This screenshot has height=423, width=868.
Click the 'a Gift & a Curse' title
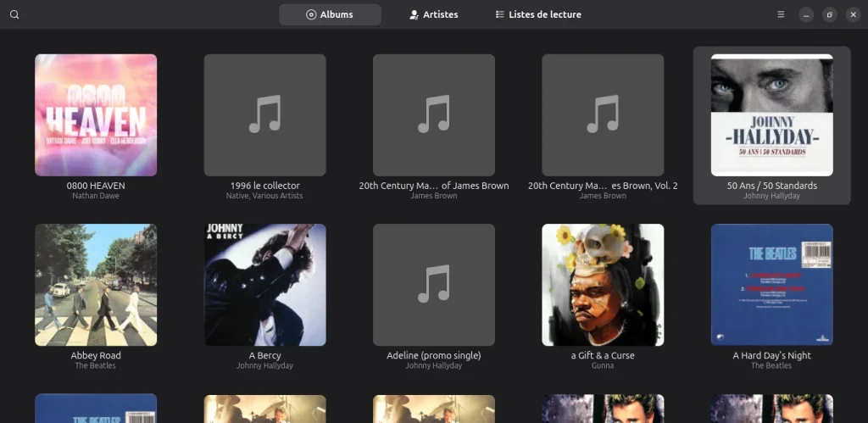point(603,355)
